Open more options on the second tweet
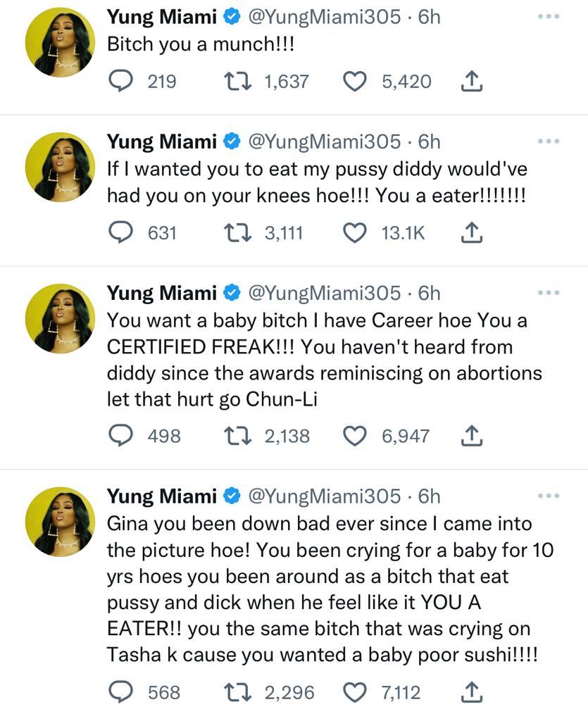Screen dimensions: 588x721 tap(547, 142)
